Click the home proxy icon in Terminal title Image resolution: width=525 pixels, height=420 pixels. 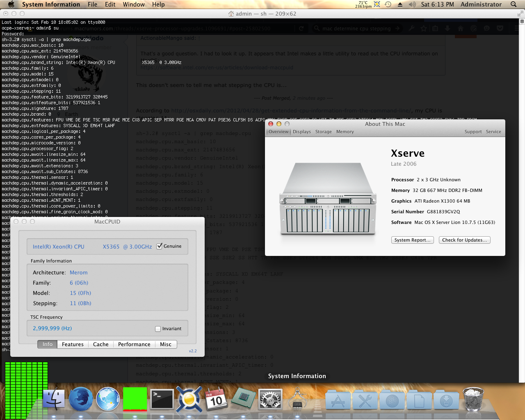click(231, 14)
